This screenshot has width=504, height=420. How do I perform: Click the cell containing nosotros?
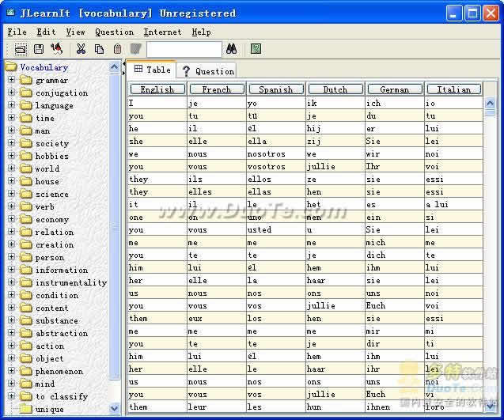276,154
